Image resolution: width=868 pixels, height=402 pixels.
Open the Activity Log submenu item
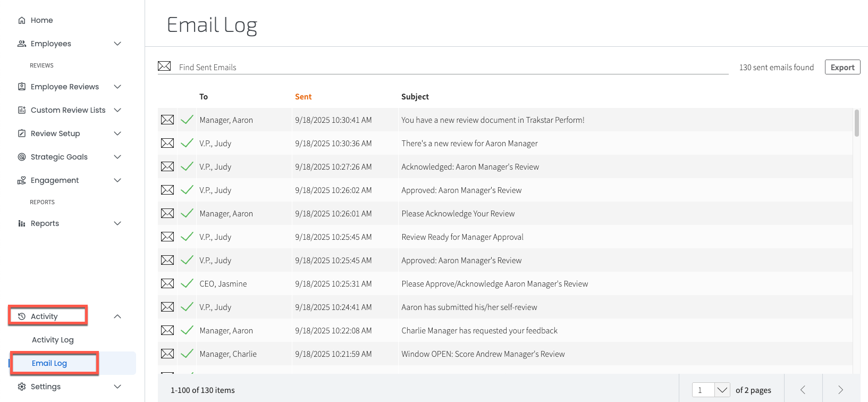pyautogui.click(x=53, y=340)
